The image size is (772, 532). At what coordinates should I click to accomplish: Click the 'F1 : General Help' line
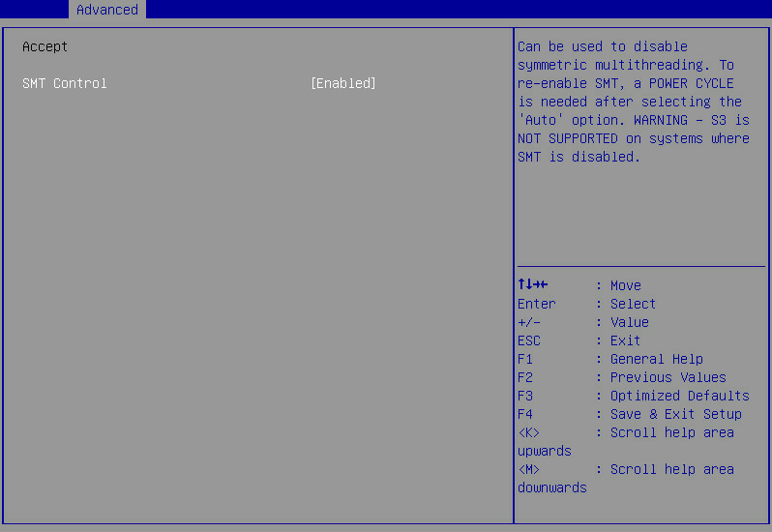(610, 359)
